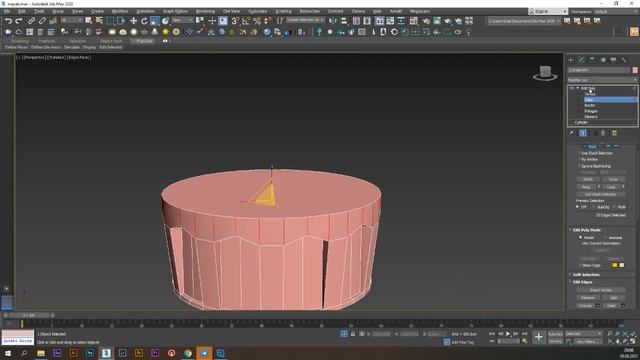Image resolution: width=640 pixels, height=360 pixels.
Task: Open the Create Selection Set dropdown
Action: 305,20
